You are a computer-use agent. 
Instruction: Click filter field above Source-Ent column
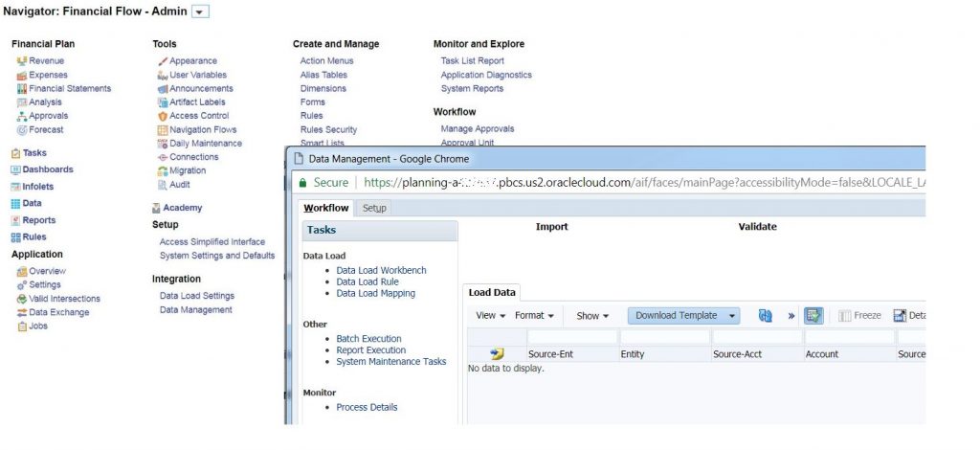tap(572, 337)
